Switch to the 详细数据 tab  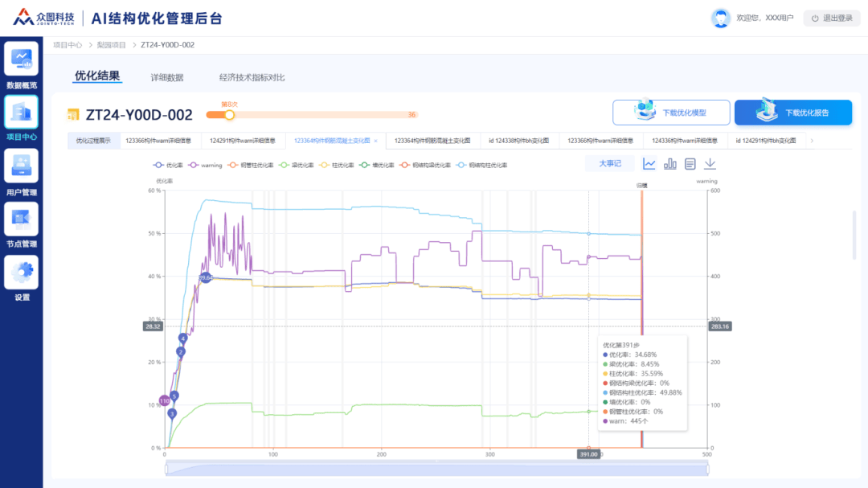[x=167, y=78]
